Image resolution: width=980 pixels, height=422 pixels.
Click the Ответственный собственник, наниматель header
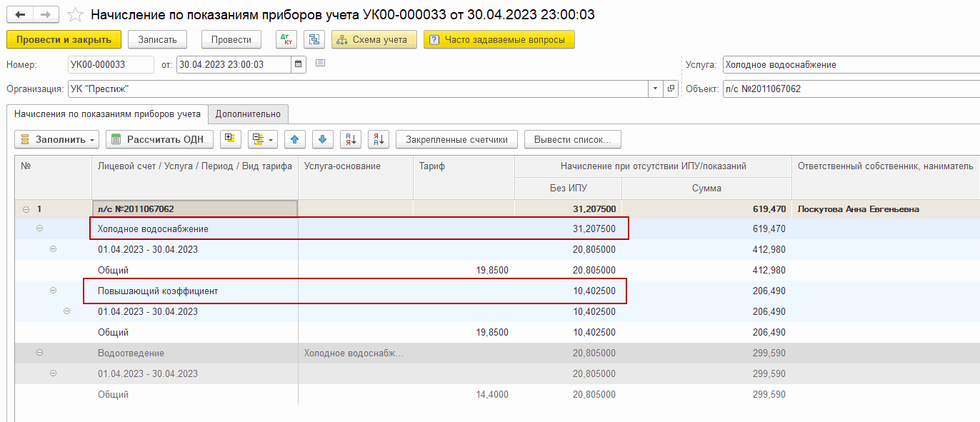coord(886,176)
